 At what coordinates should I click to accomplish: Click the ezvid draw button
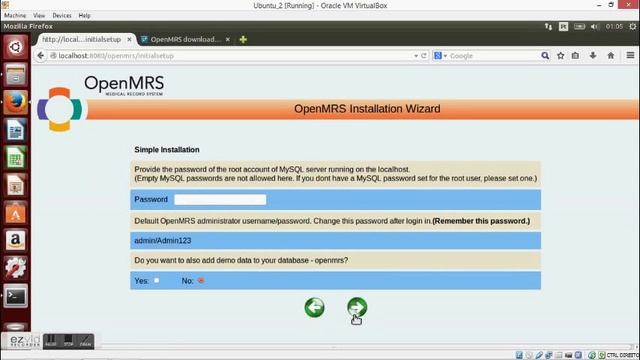click(x=85, y=341)
